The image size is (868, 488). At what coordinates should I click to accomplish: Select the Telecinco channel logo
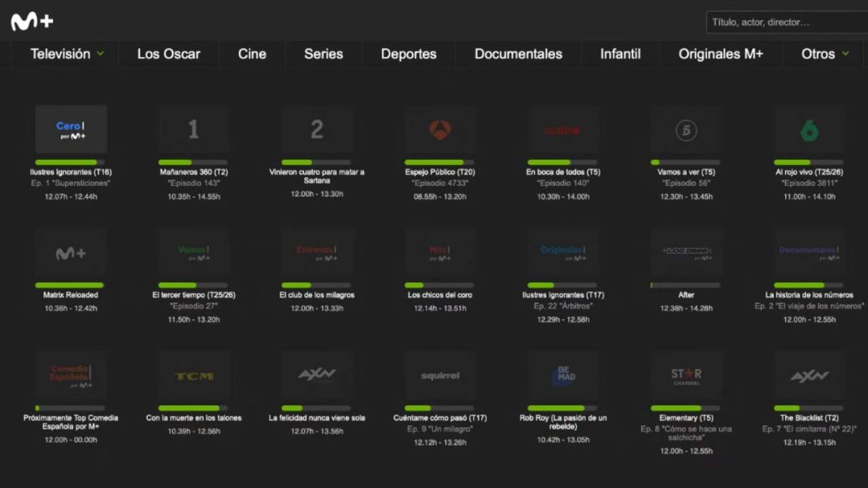[687, 131]
